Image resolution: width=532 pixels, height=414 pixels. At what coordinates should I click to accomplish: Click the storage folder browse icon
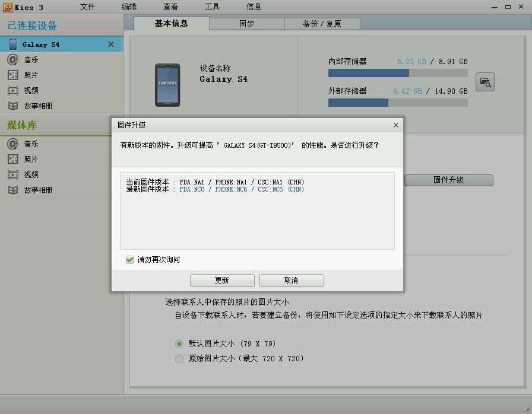485,82
